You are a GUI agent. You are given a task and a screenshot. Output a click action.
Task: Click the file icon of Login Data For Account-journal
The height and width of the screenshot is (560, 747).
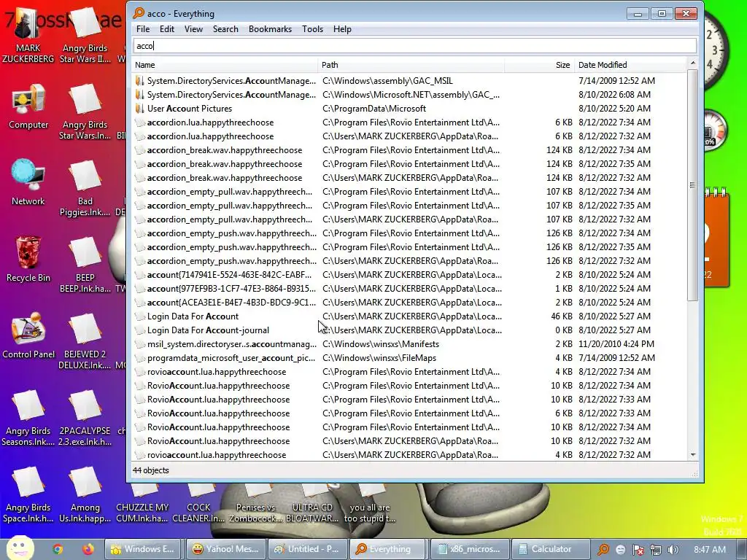(139, 330)
